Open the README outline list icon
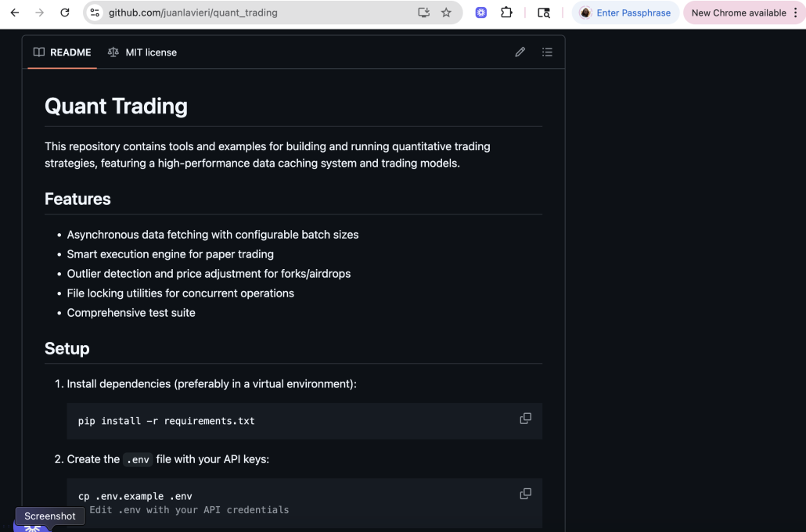 [x=547, y=52]
